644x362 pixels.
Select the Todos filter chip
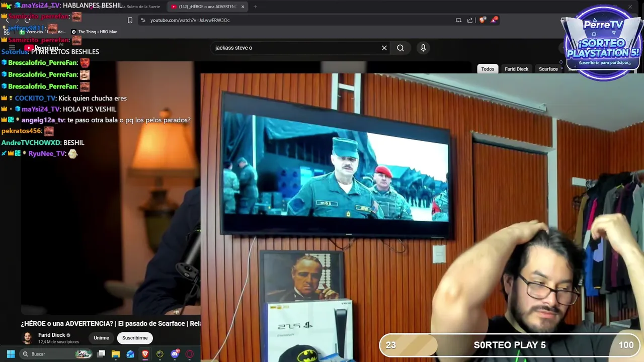(x=488, y=69)
